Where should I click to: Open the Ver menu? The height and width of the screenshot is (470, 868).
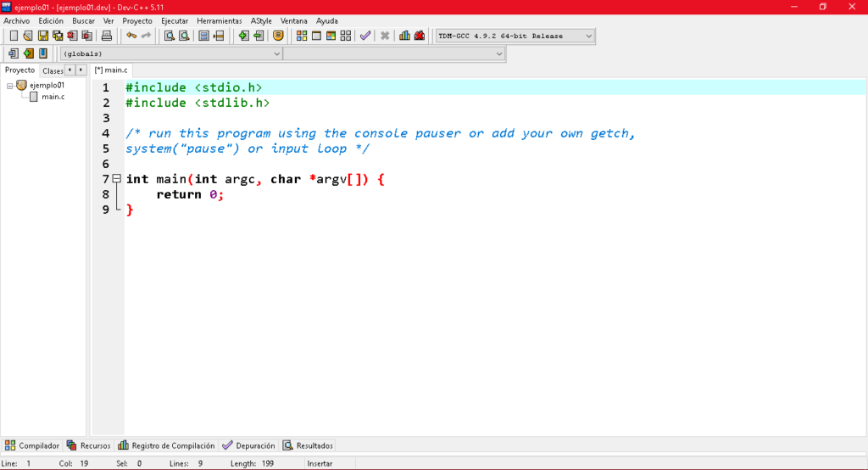pyautogui.click(x=108, y=21)
